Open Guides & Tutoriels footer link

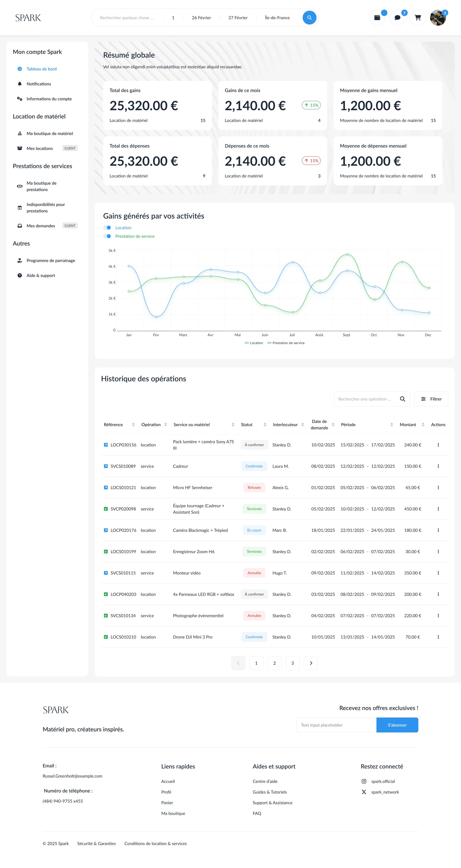click(270, 792)
